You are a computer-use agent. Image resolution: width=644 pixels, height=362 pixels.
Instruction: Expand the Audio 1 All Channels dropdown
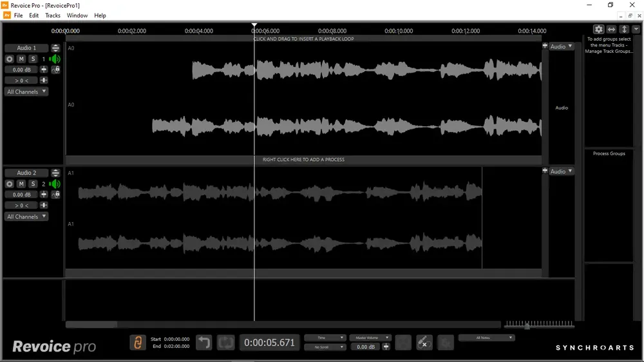[x=26, y=91]
